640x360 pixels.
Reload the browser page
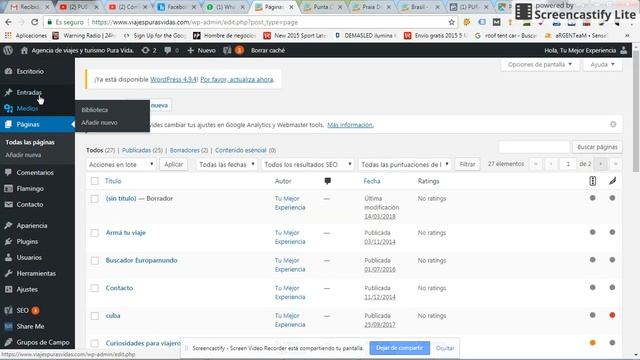35,22
